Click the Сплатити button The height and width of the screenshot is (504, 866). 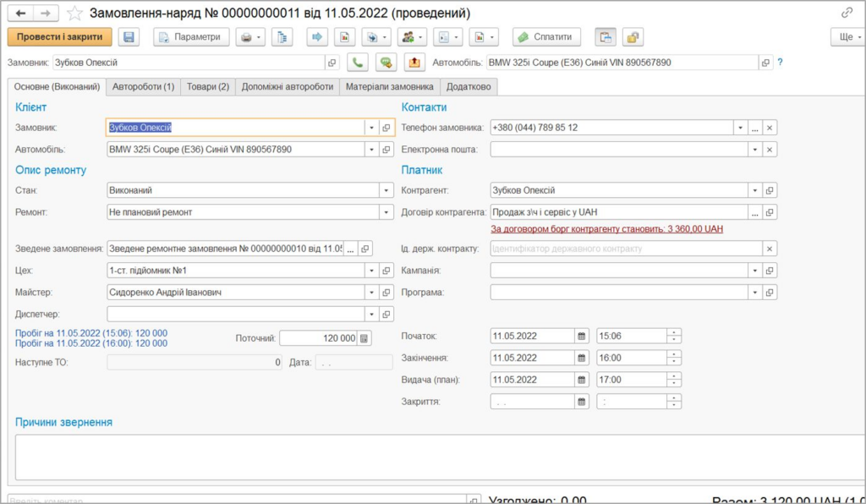(x=546, y=37)
